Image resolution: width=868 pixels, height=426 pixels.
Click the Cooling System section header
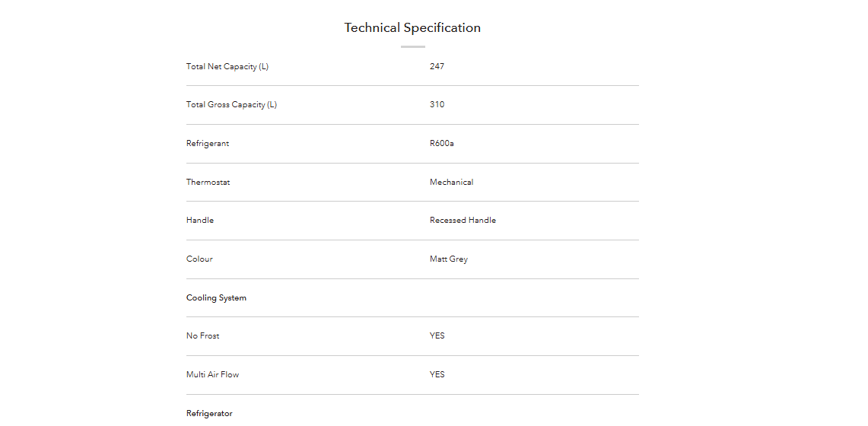[217, 297]
